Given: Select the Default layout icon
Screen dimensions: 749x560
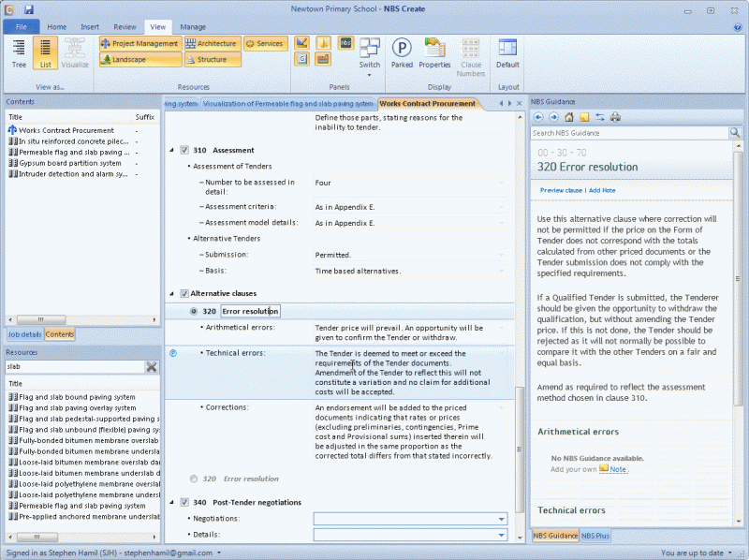Looking at the screenshot, I should point(507,52).
